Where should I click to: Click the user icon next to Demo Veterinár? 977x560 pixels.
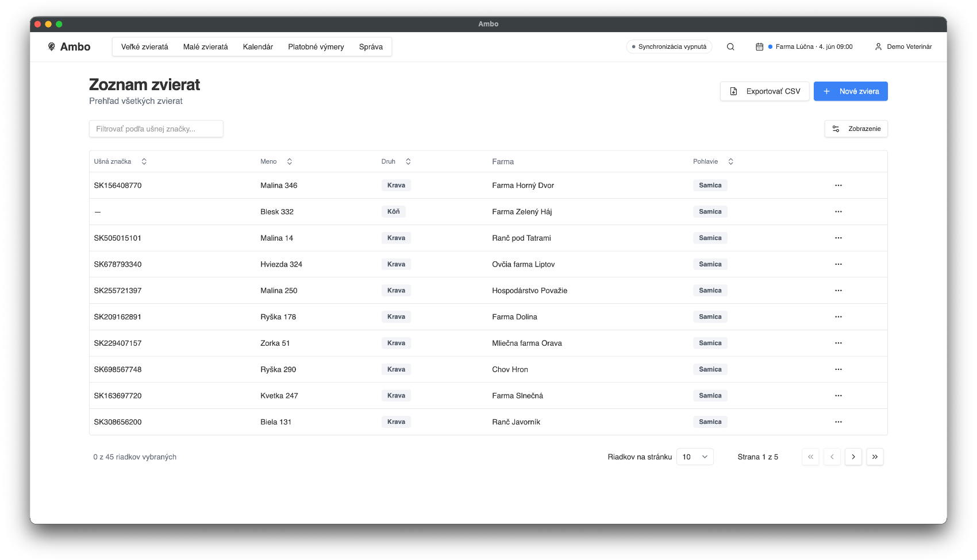point(878,47)
